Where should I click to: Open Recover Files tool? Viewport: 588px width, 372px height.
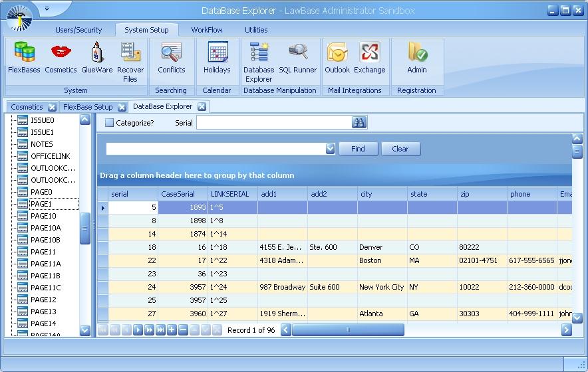click(x=130, y=62)
